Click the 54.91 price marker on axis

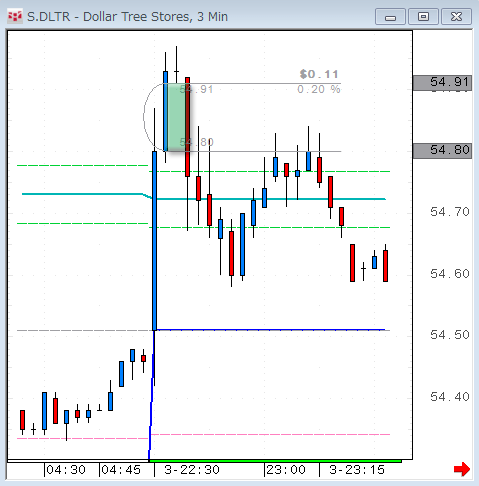[442, 82]
